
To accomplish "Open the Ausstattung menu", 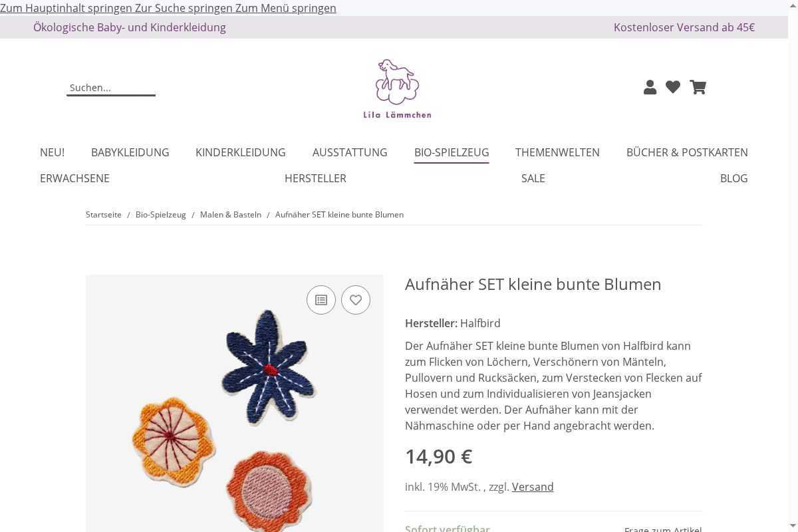I will [350, 152].
